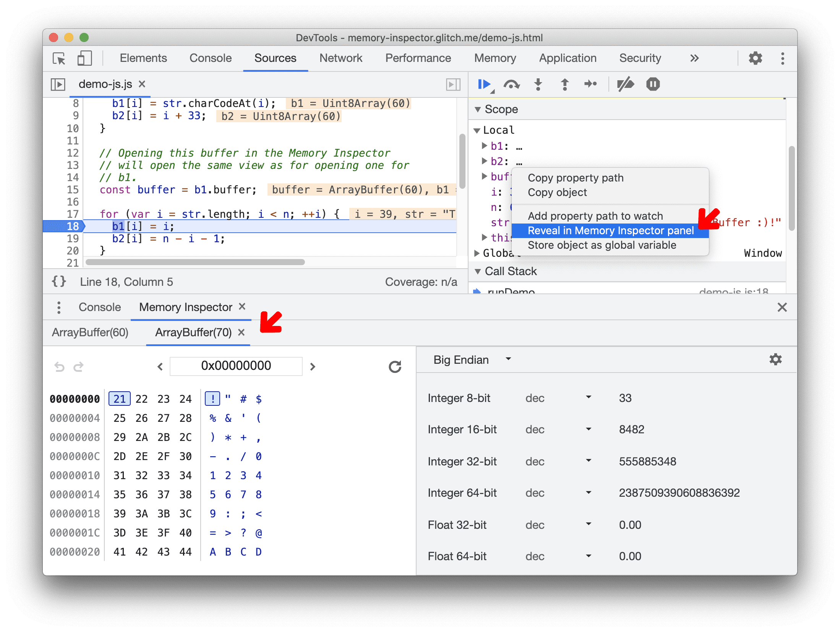Click the pause on exceptions icon
This screenshot has width=840, height=632.
coord(652,85)
